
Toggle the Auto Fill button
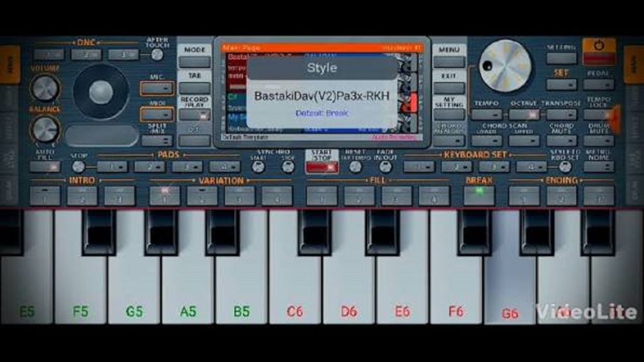coord(45,167)
